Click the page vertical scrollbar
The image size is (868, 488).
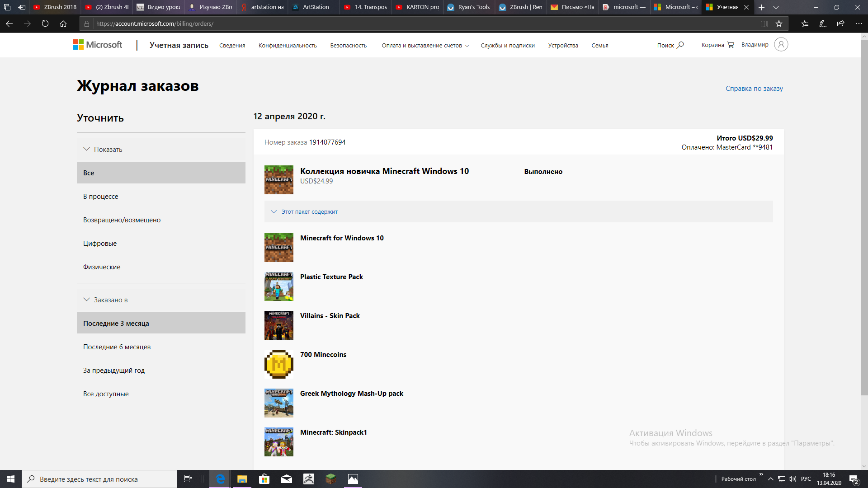coord(864,217)
